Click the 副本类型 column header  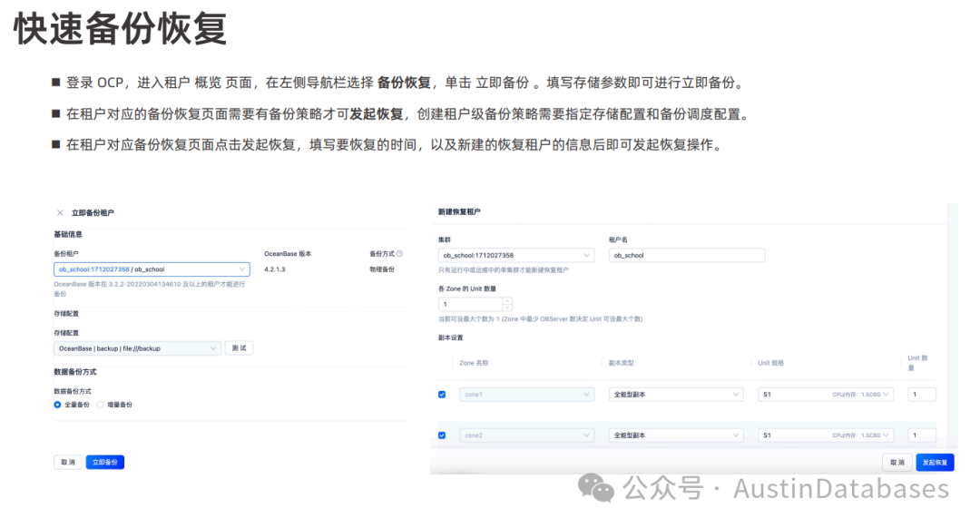click(x=622, y=363)
